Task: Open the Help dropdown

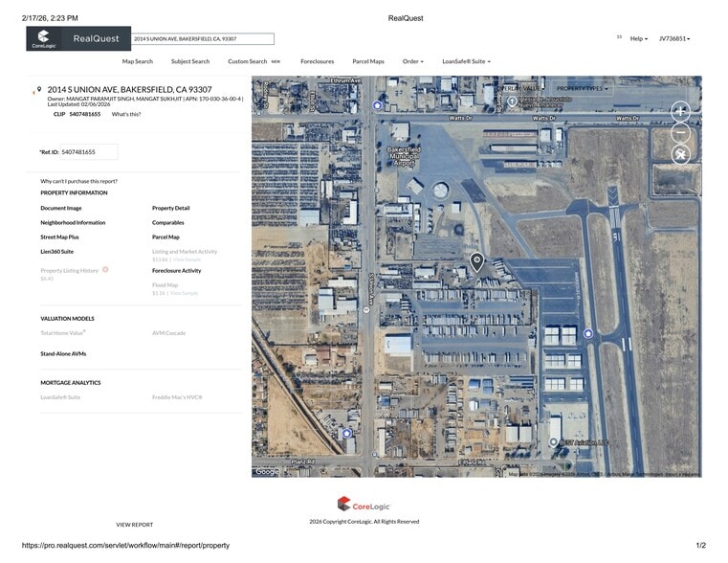Action: (638, 38)
